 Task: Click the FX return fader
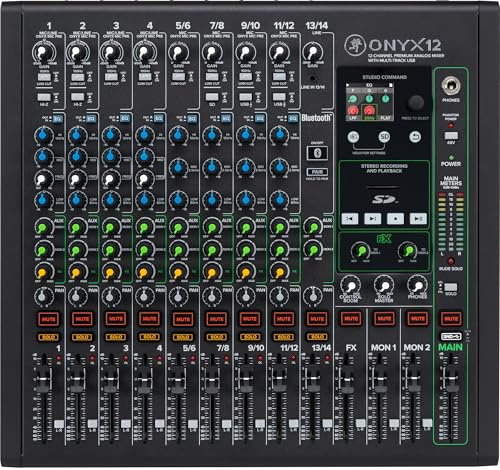click(x=347, y=379)
